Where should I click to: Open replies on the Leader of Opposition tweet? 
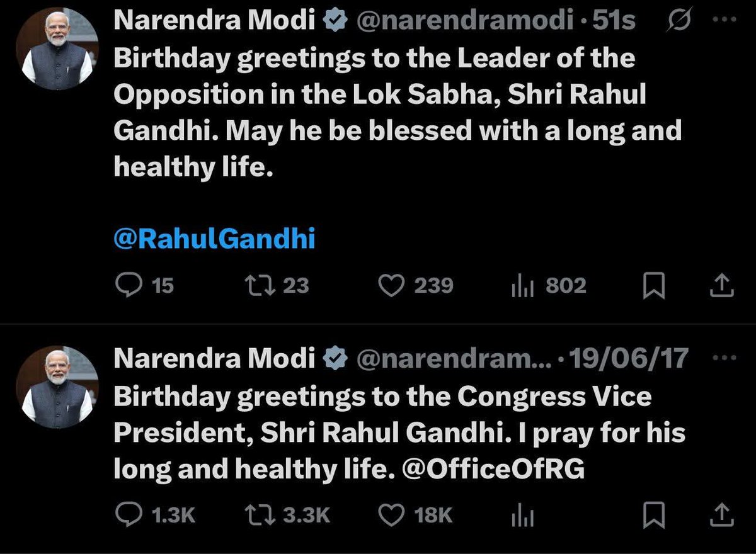click(x=146, y=286)
